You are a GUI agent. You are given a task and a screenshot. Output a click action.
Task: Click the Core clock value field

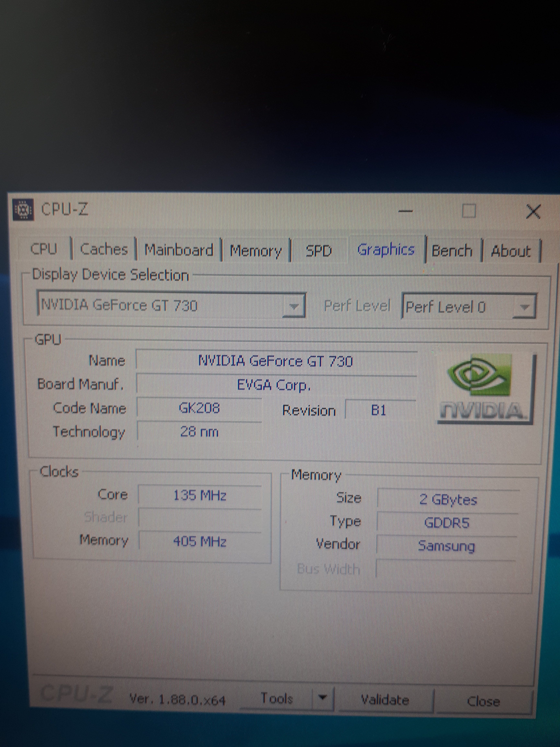coord(199,496)
